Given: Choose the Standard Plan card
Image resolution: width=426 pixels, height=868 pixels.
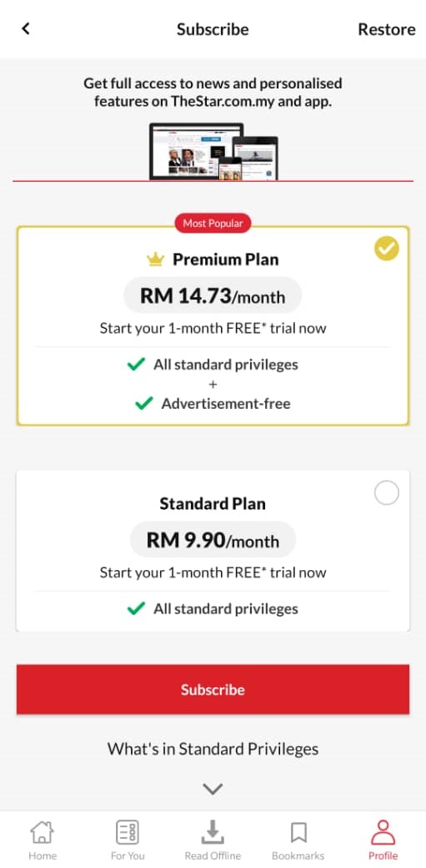Looking at the screenshot, I should pos(213,551).
